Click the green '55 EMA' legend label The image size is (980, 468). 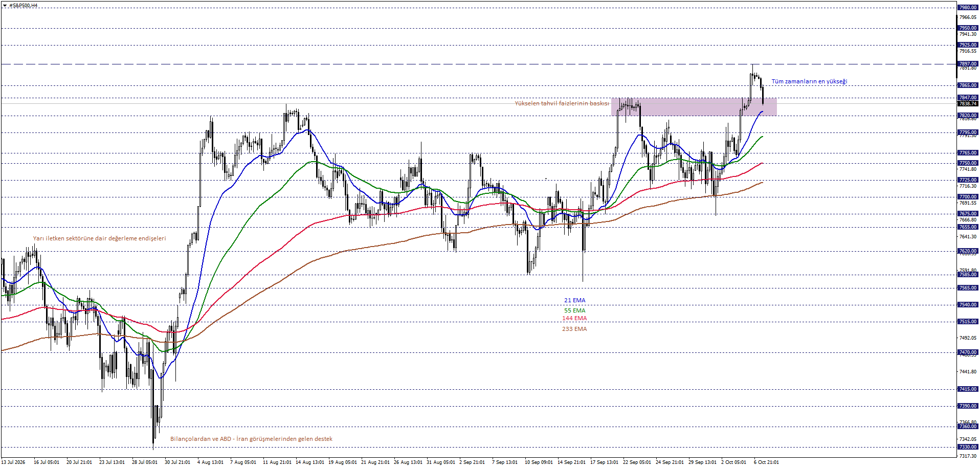(575, 310)
